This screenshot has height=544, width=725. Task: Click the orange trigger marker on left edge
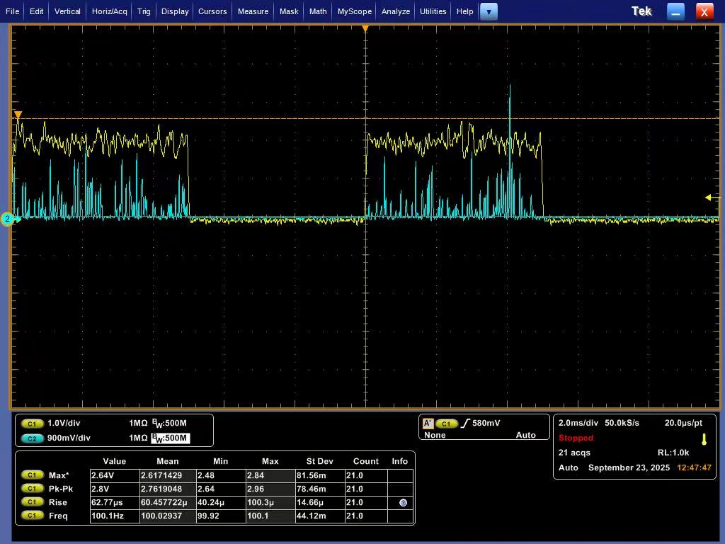click(x=18, y=114)
